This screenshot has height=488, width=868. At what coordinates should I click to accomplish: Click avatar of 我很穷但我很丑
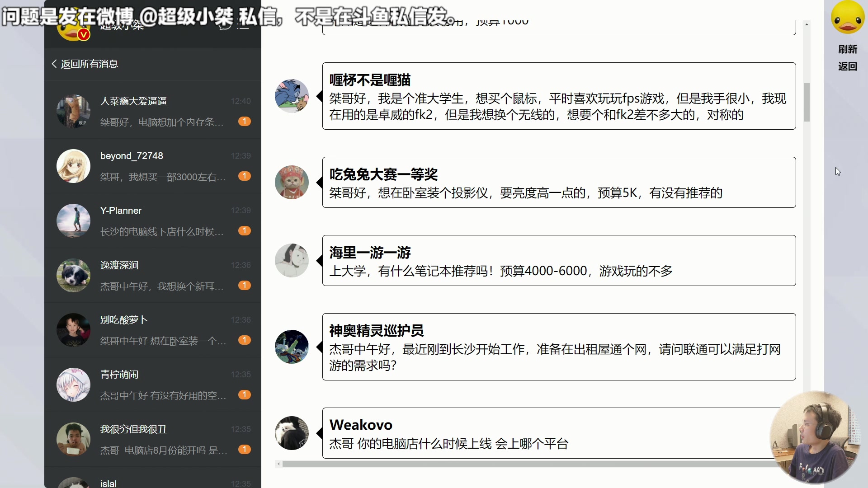click(73, 439)
